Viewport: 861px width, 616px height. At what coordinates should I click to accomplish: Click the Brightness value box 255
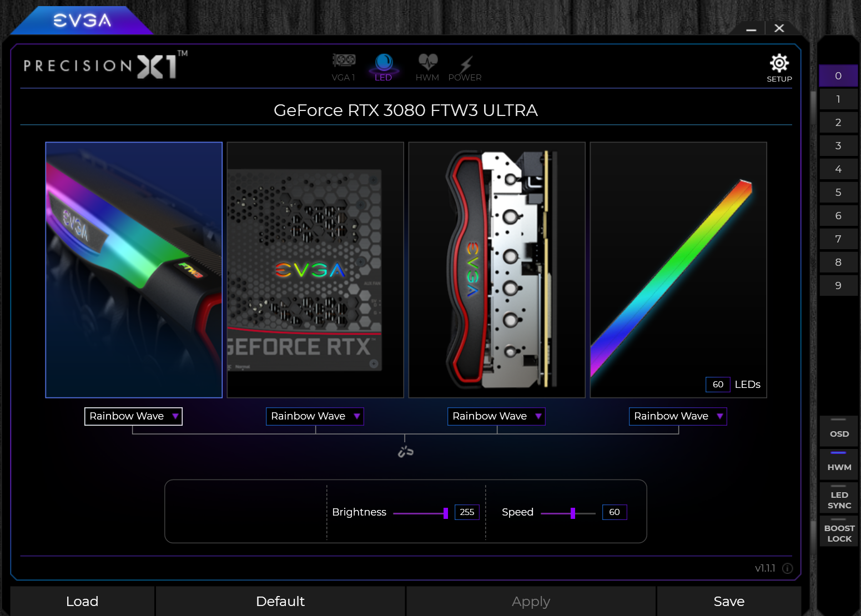click(x=467, y=512)
